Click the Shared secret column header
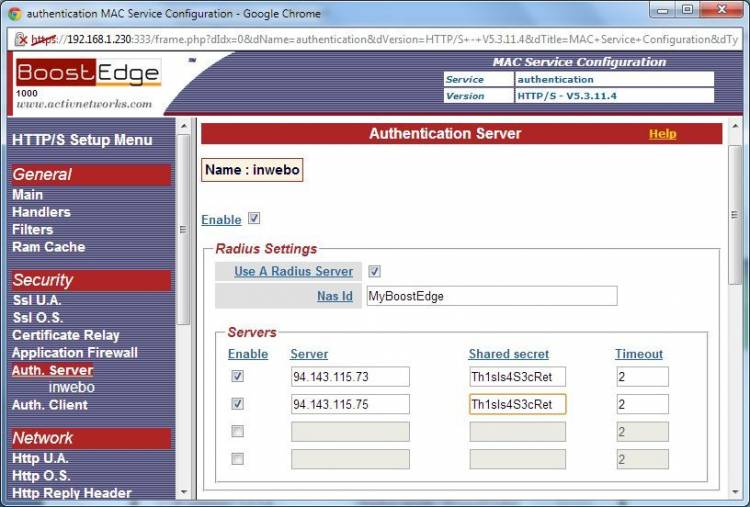 click(508, 354)
